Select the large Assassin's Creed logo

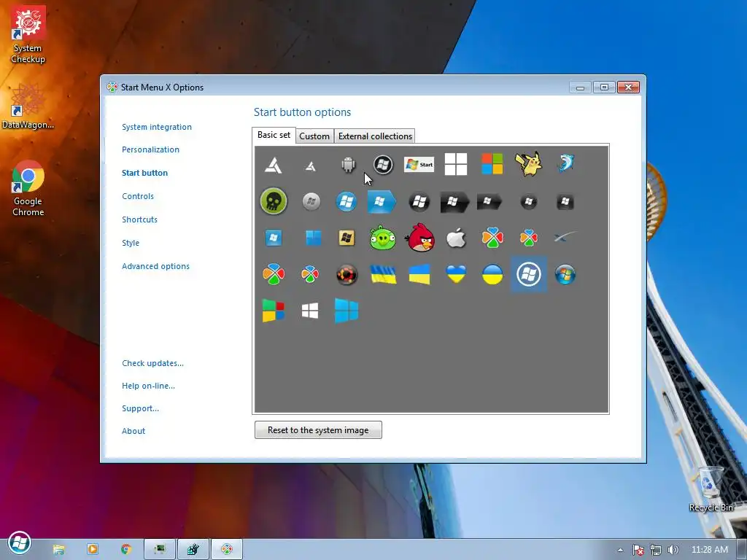click(274, 166)
